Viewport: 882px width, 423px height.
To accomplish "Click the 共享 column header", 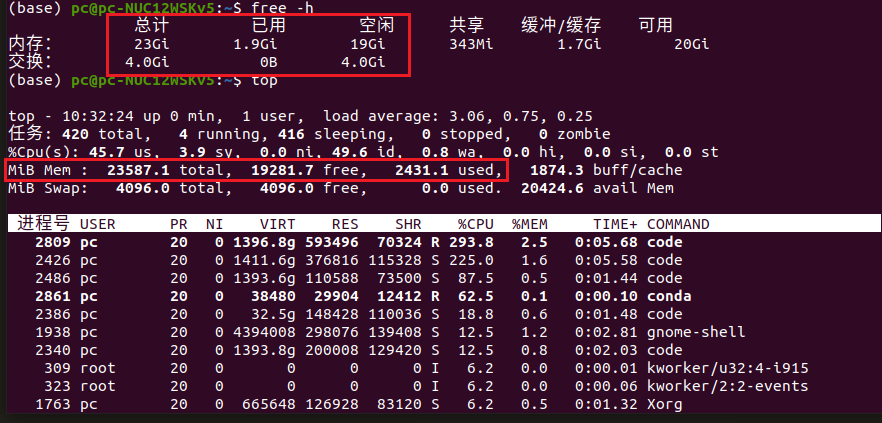I will (x=467, y=25).
